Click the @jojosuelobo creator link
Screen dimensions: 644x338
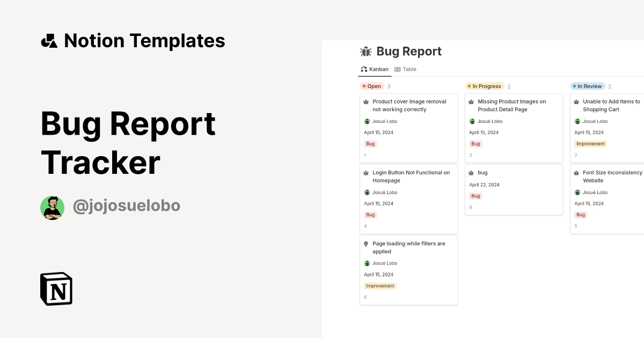coord(127,205)
